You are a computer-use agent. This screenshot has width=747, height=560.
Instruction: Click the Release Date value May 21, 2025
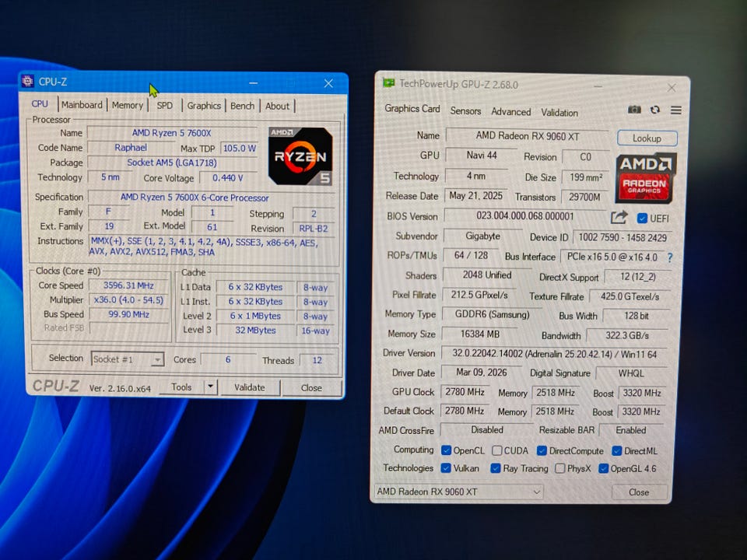[475, 196]
